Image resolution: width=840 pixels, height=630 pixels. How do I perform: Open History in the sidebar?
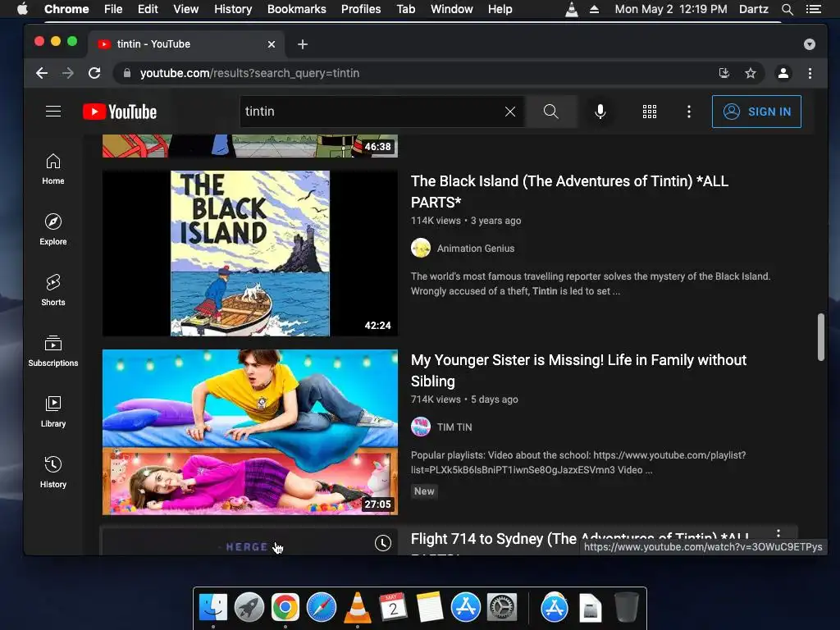pos(53,472)
